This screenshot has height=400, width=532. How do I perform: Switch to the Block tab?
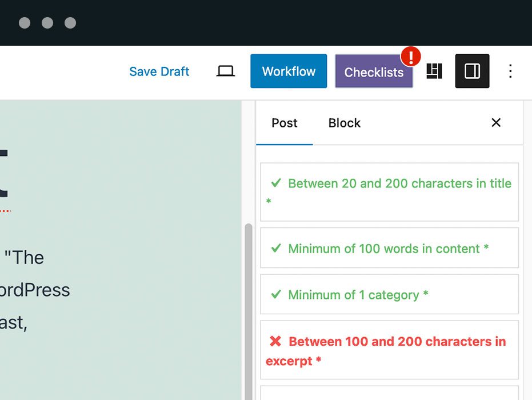(x=344, y=123)
